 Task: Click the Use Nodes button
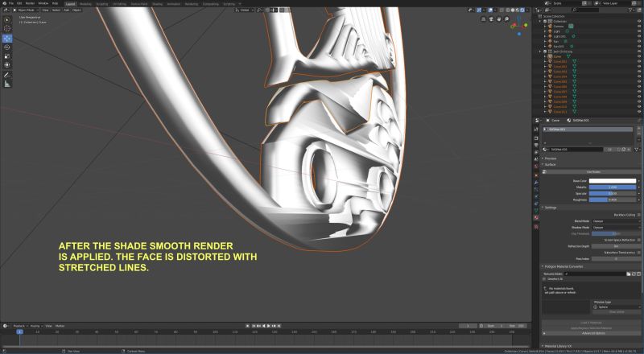593,171
